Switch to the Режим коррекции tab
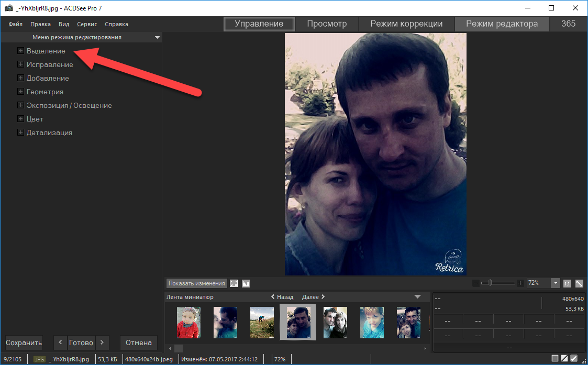The height and width of the screenshot is (365, 588). click(406, 24)
